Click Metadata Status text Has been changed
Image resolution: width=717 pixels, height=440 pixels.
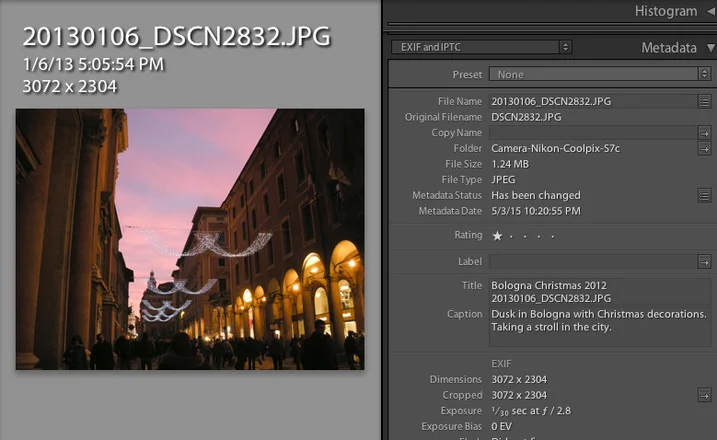coord(535,195)
